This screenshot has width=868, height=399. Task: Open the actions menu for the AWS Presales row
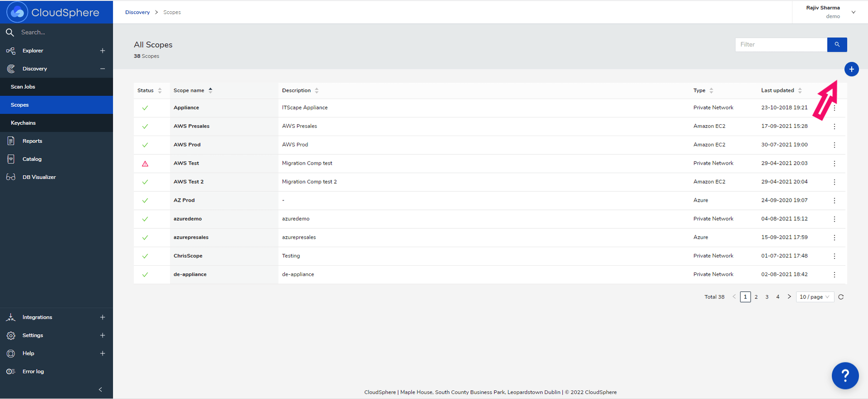(834, 127)
